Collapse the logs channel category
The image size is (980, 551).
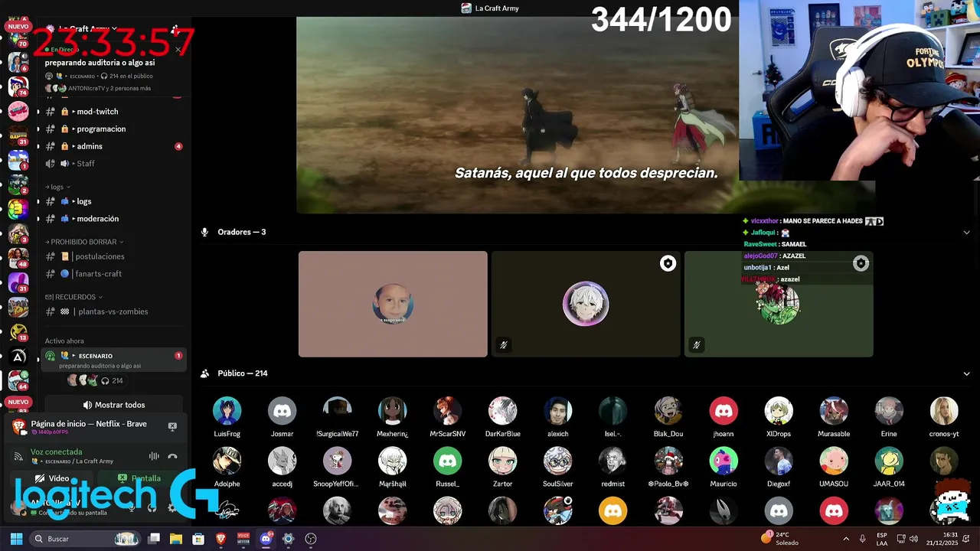(x=58, y=187)
